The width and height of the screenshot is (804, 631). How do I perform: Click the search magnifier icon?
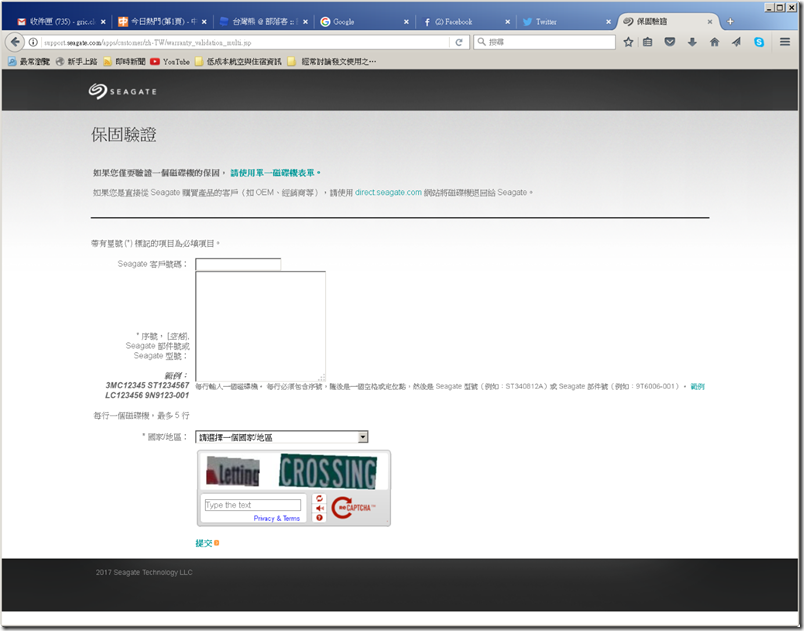click(481, 42)
